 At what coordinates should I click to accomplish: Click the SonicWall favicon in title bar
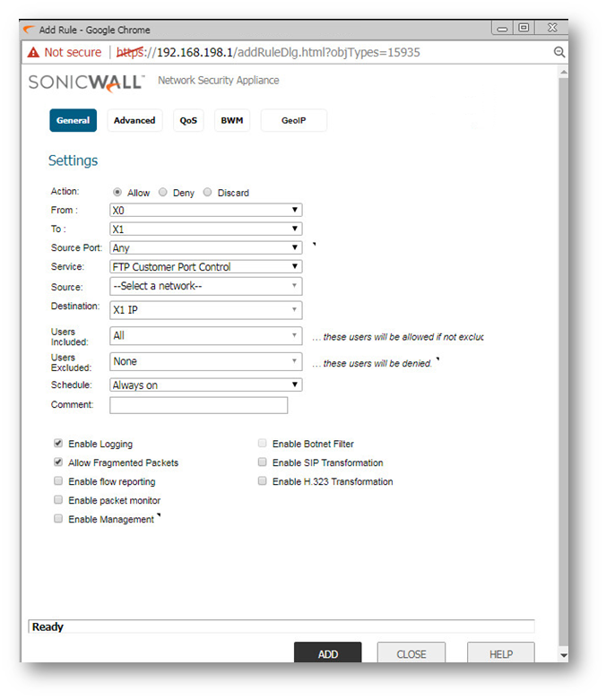(x=29, y=30)
